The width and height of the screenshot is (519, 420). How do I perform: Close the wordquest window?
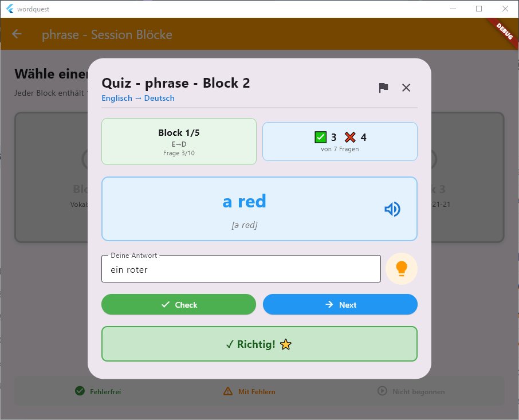coord(505,9)
